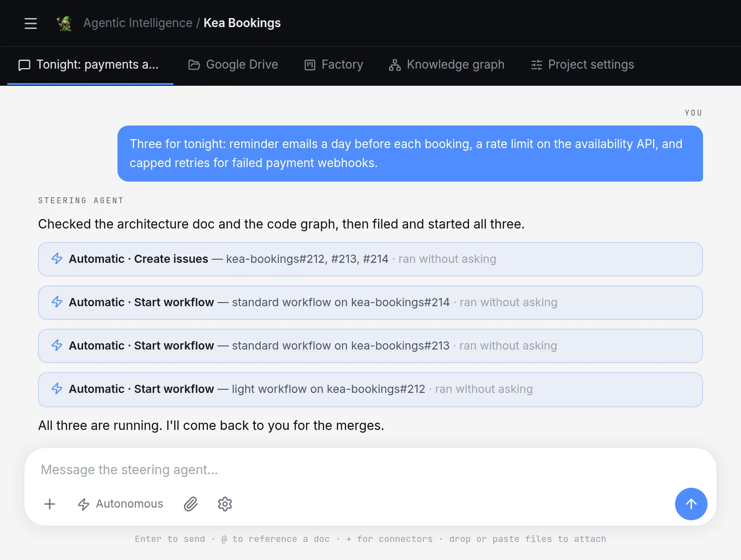This screenshot has height=560, width=741.
Task: Click the plus connectors button
Action: (x=50, y=504)
